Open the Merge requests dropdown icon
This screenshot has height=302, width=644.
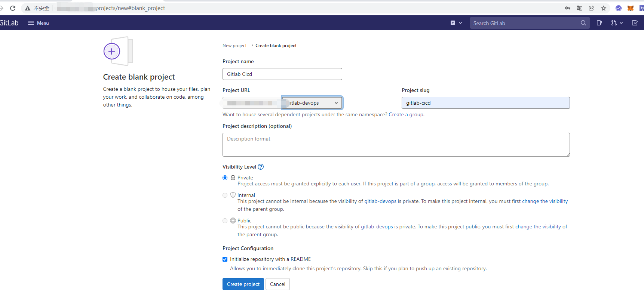(617, 23)
